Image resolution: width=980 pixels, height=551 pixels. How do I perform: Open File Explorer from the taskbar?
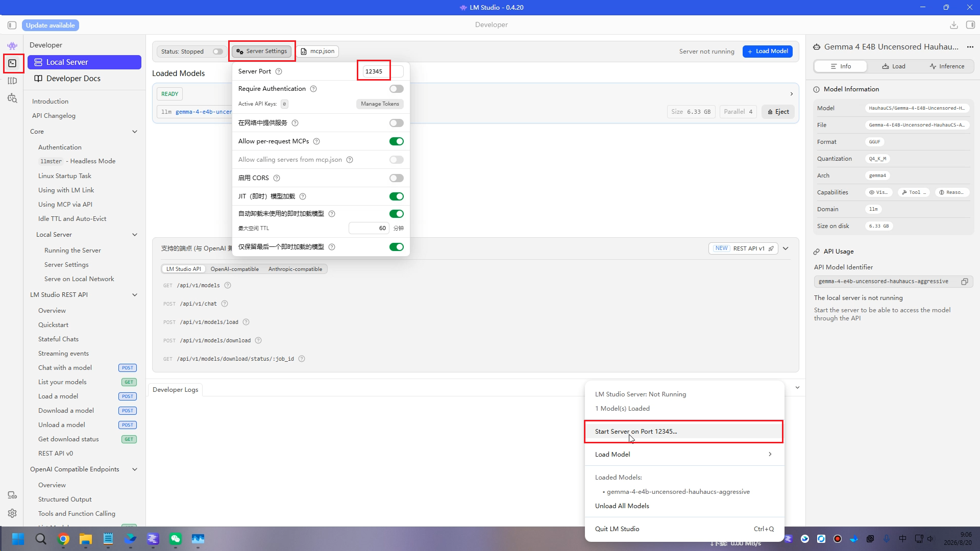86,539
